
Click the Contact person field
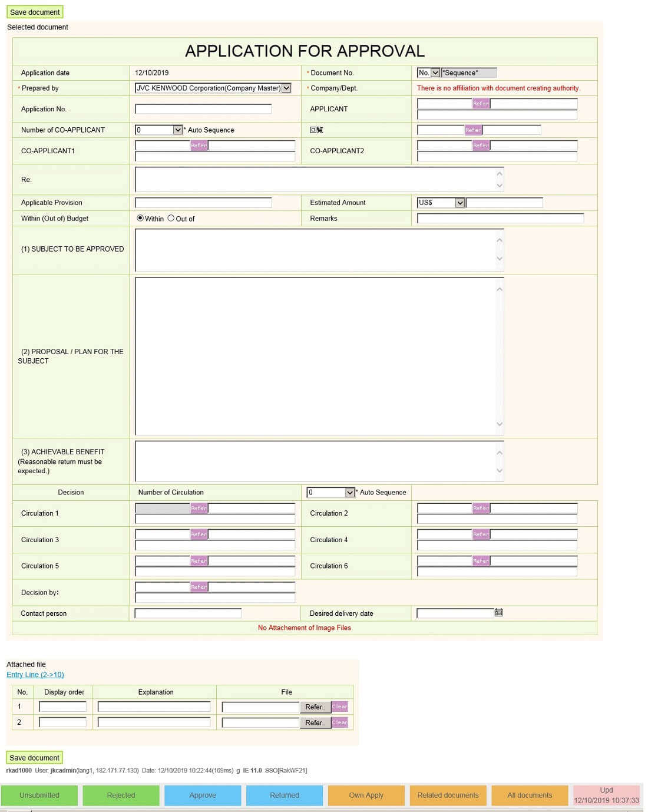pyautogui.click(x=188, y=613)
